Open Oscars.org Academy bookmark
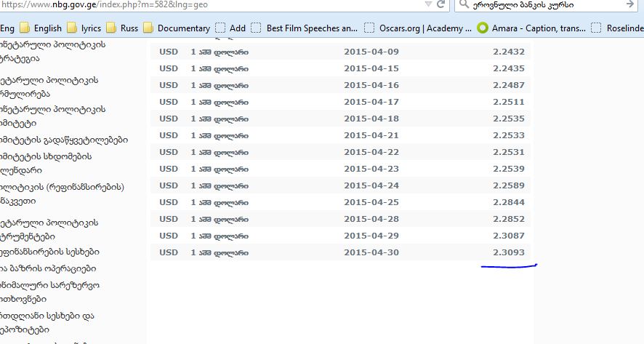The height and width of the screenshot is (344, 644). [x=418, y=28]
